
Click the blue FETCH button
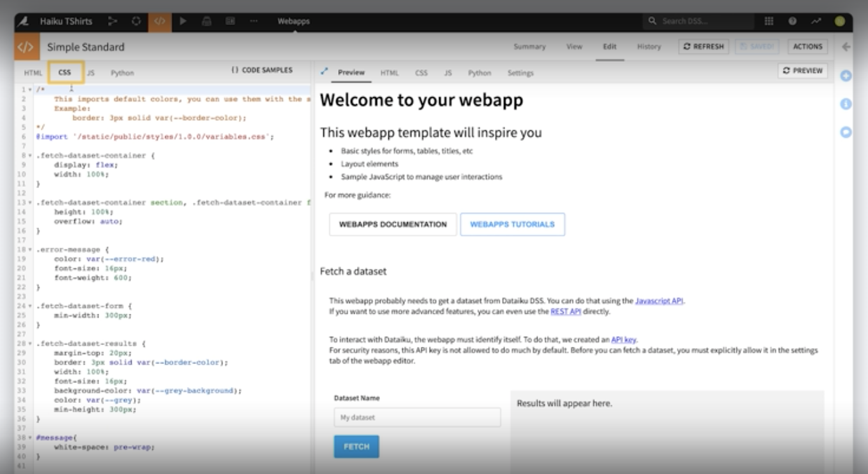pos(356,447)
